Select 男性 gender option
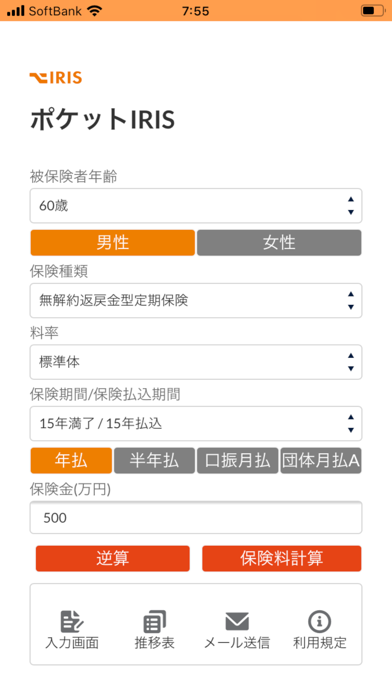Image resolution: width=392 pixels, height=696 pixels. click(x=113, y=242)
